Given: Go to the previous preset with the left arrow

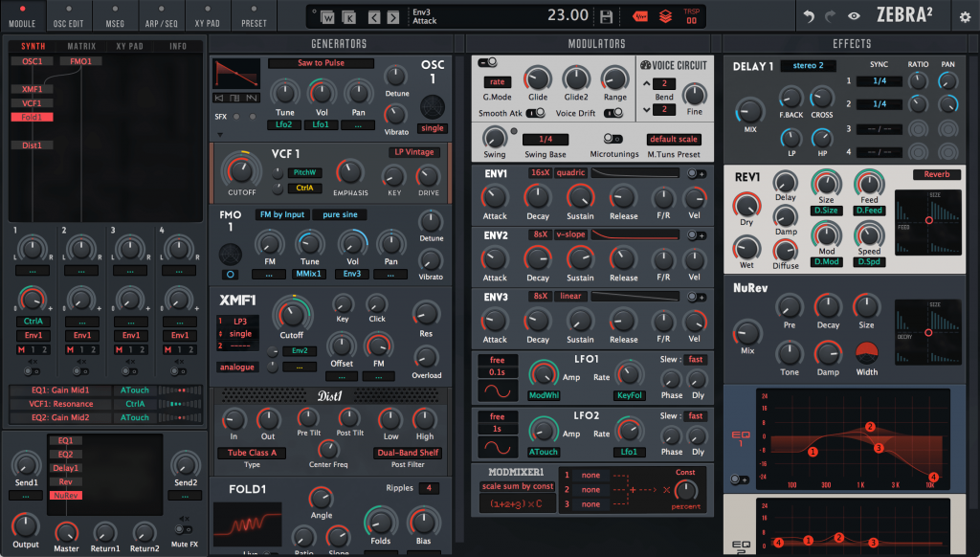Looking at the screenshot, I should click(372, 16).
